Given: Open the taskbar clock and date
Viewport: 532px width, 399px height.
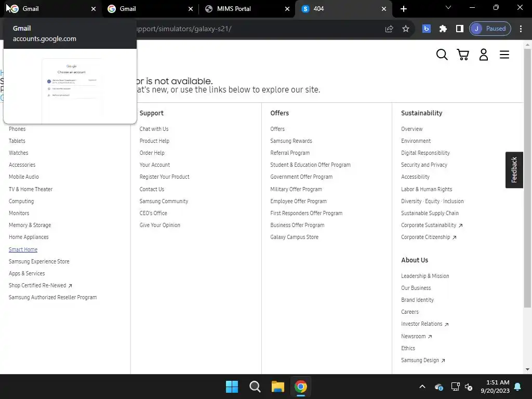Looking at the screenshot, I should tap(495, 387).
